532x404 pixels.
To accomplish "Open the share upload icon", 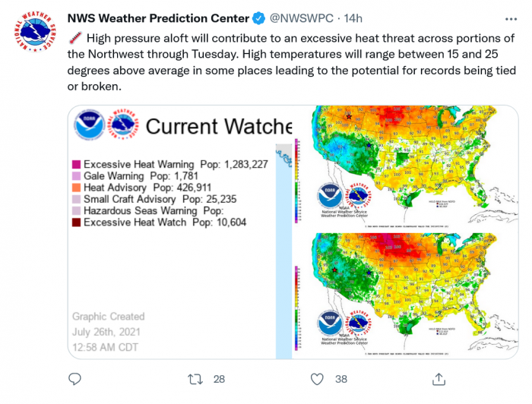I will pyautogui.click(x=439, y=379).
